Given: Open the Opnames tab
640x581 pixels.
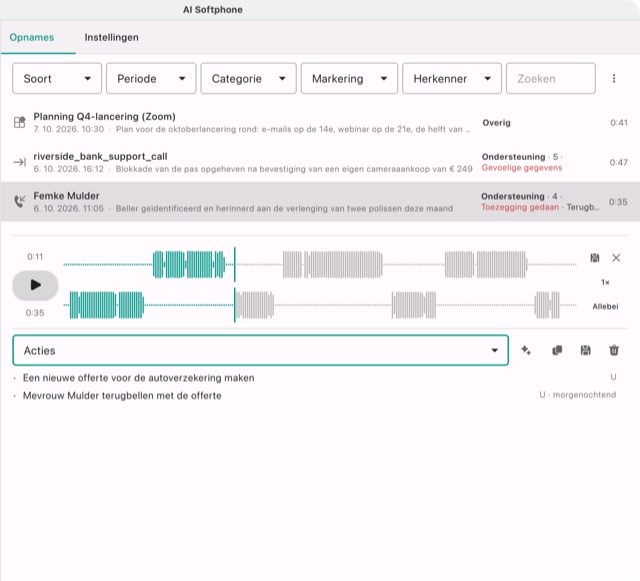Looking at the screenshot, I should [32, 38].
